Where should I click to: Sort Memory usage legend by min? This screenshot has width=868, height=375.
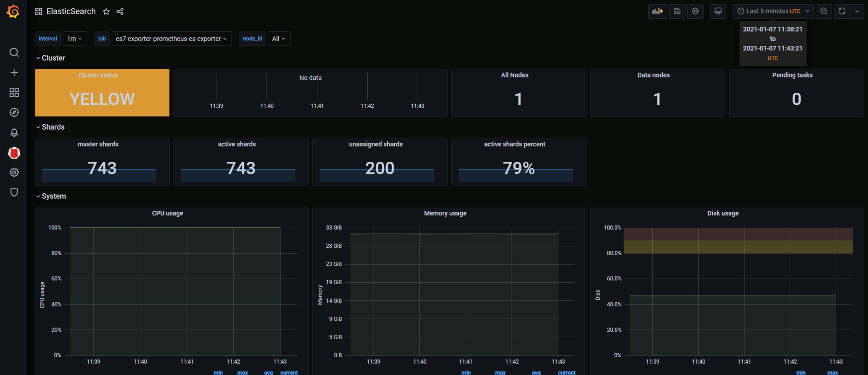(x=466, y=373)
